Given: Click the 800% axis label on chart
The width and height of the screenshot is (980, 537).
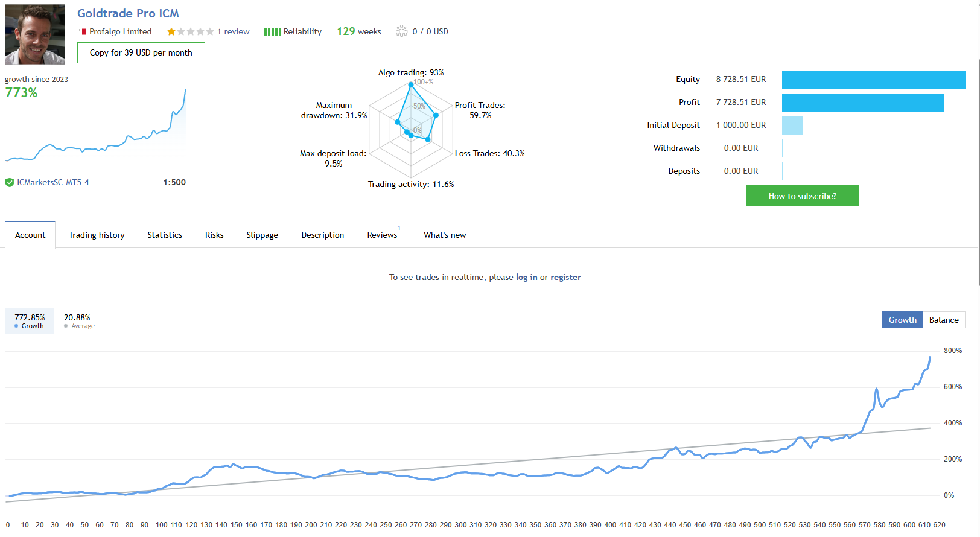Looking at the screenshot, I should point(953,351).
